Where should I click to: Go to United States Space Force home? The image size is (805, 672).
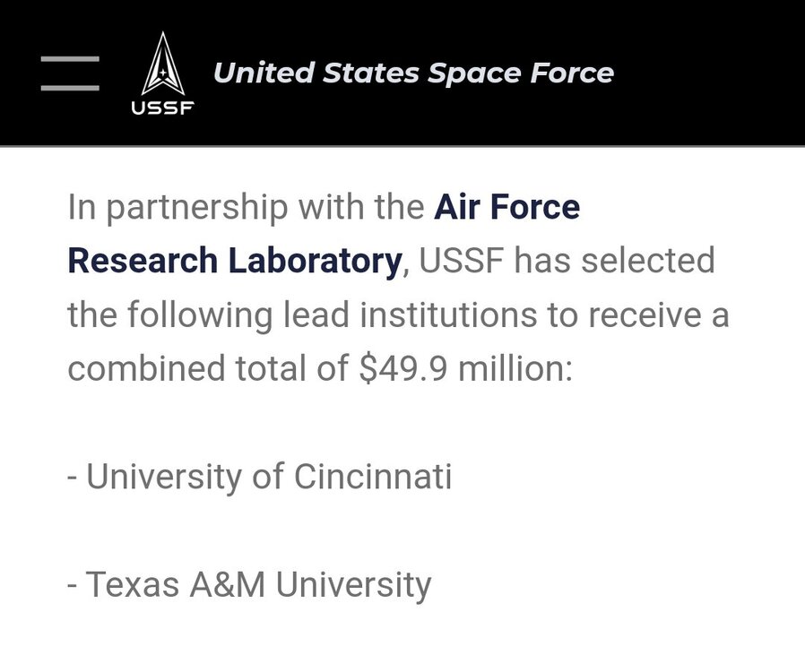click(413, 72)
